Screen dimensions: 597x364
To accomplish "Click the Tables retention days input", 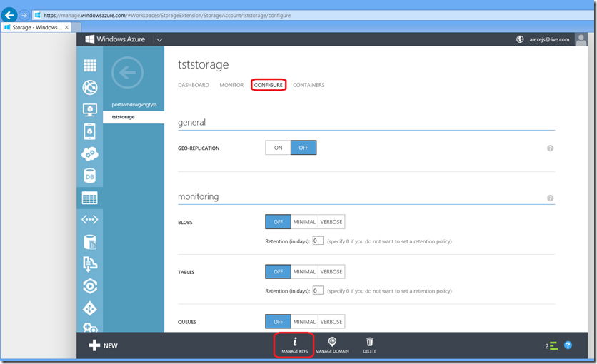I will [x=318, y=290].
